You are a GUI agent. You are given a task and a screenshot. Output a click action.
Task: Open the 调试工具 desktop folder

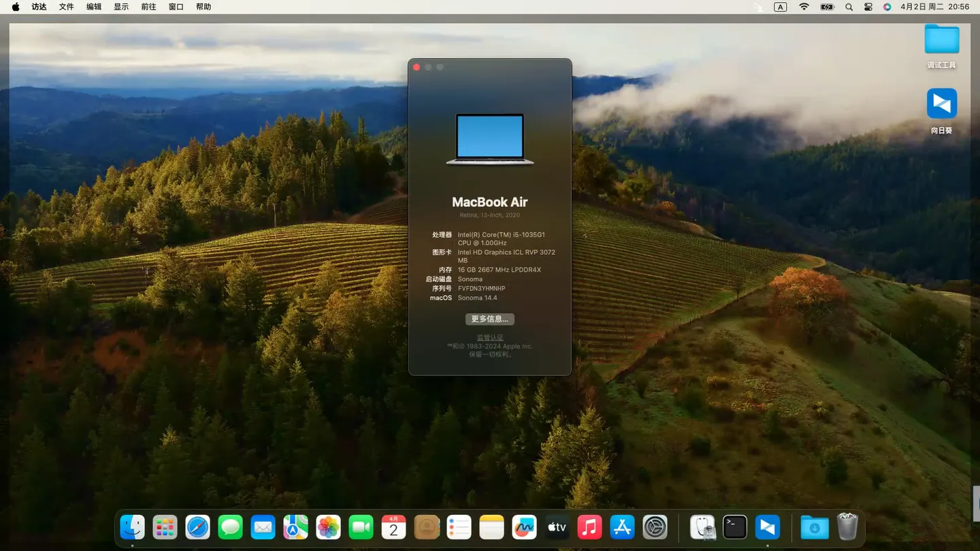pyautogui.click(x=941, y=40)
